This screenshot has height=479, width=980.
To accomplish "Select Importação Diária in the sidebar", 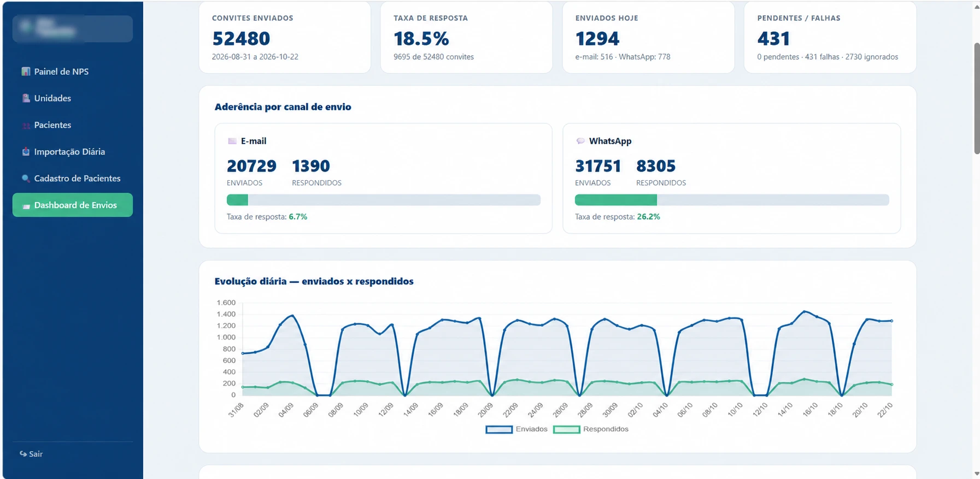I will pyautogui.click(x=73, y=152).
